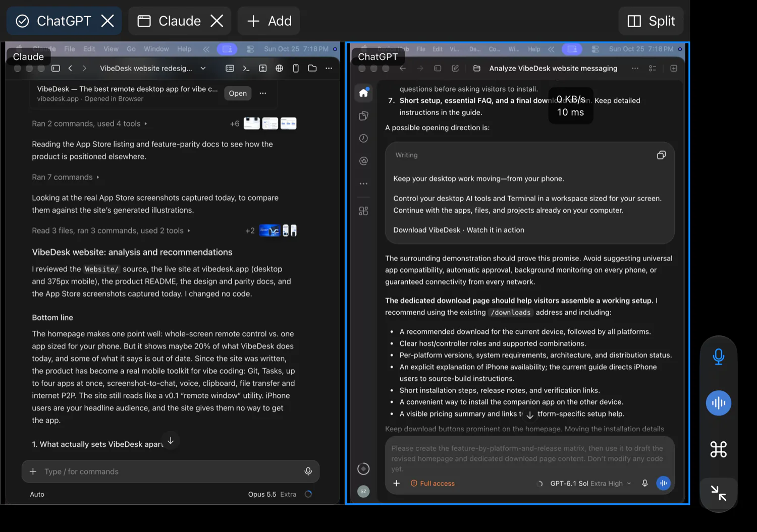Start voice dictation in Claude input
The image size is (757, 532).
308,471
